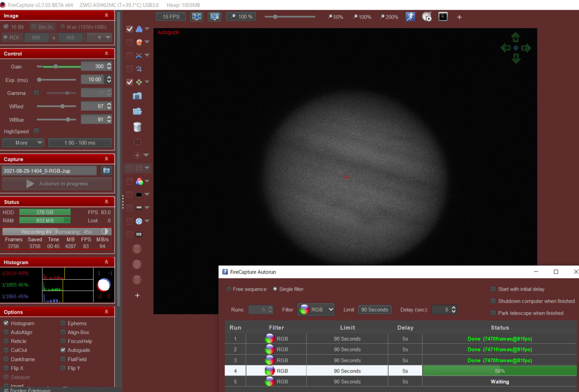The image size is (579, 392).
Task: Click the capture filename text field
Action: coord(49,171)
